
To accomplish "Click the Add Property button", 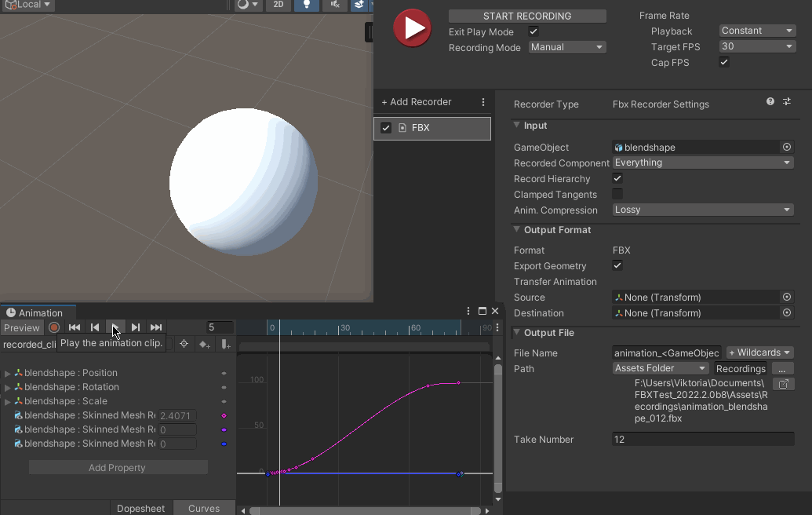I will pyautogui.click(x=118, y=467).
